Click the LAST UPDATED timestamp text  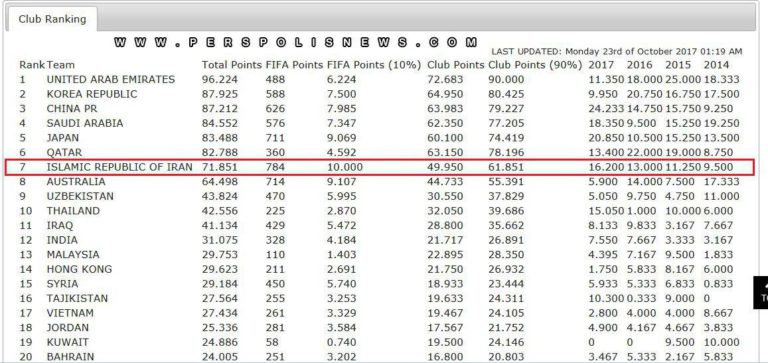pyautogui.click(x=617, y=51)
